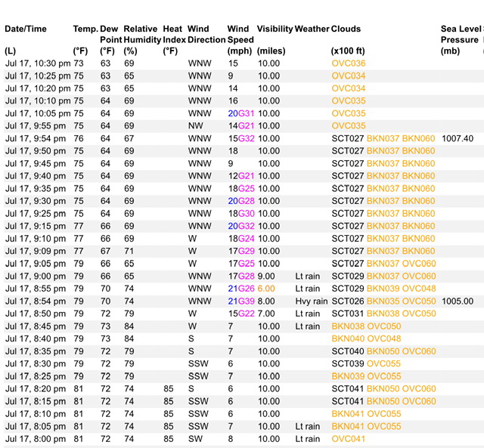The height and width of the screenshot is (448, 484).
Task: Select the 'Jul 17, 10:25 pm' date cell
Action: coord(38,76)
